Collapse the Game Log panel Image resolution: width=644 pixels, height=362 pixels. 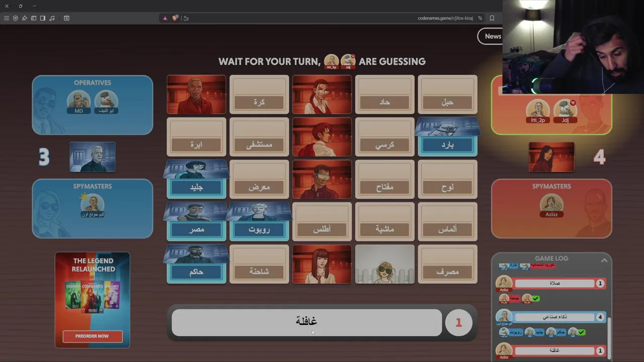[604, 260]
